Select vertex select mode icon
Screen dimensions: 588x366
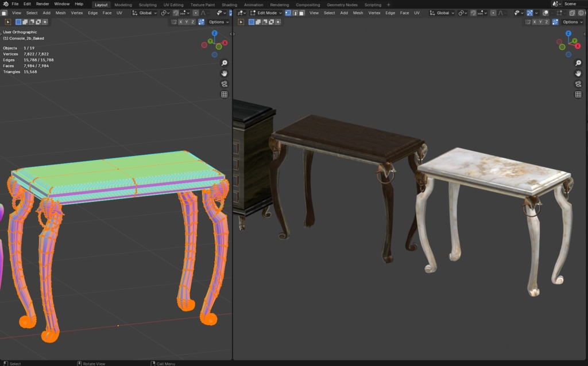coord(287,13)
